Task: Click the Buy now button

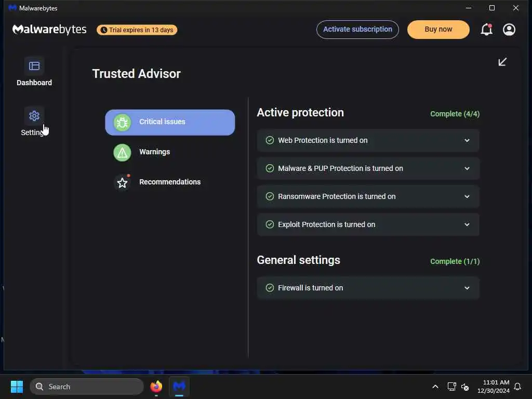Action: pyautogui.click(x=438, y=30)
